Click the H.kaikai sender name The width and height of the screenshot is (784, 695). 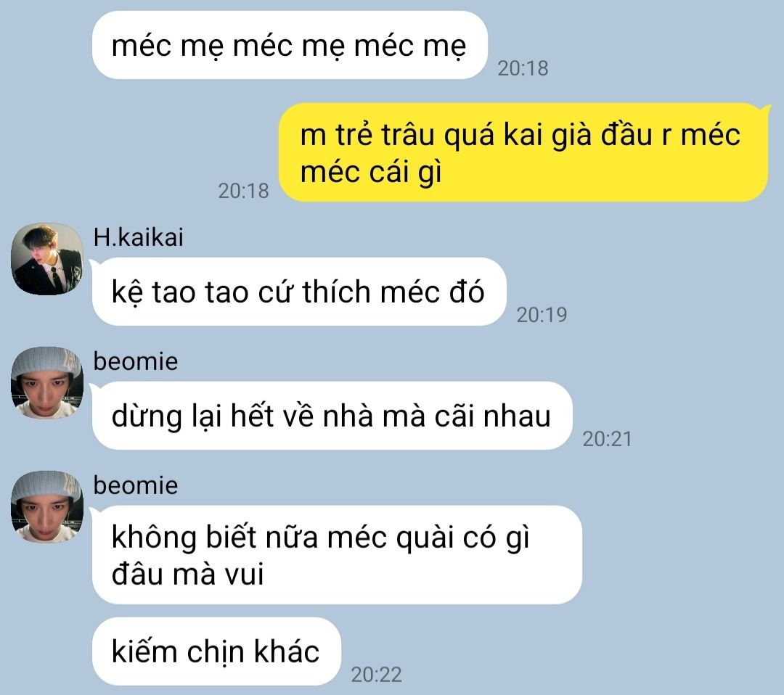click(139, 237)
